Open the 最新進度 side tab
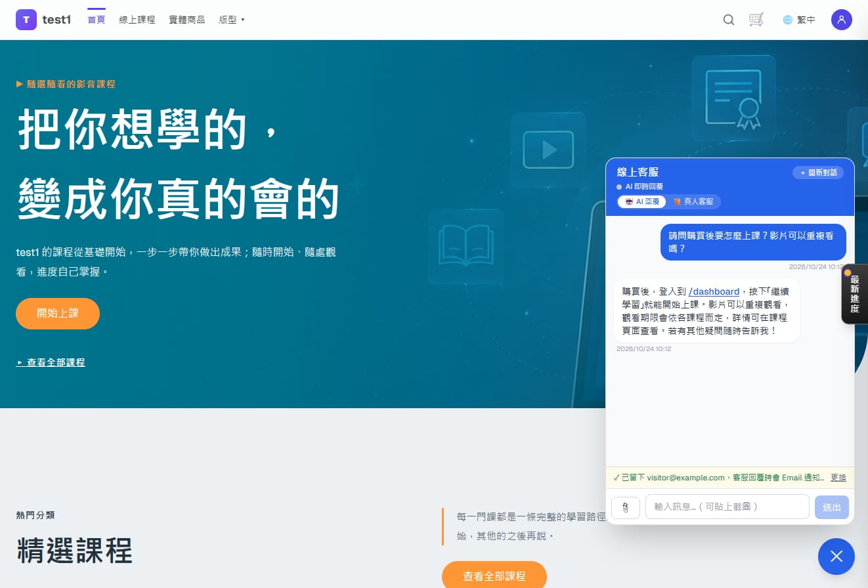 tap(854, 294)
